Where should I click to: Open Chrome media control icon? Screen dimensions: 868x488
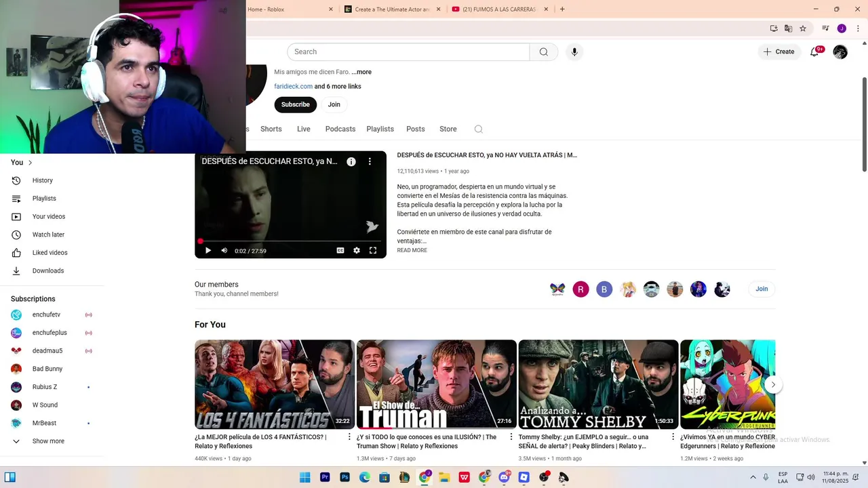825,28
